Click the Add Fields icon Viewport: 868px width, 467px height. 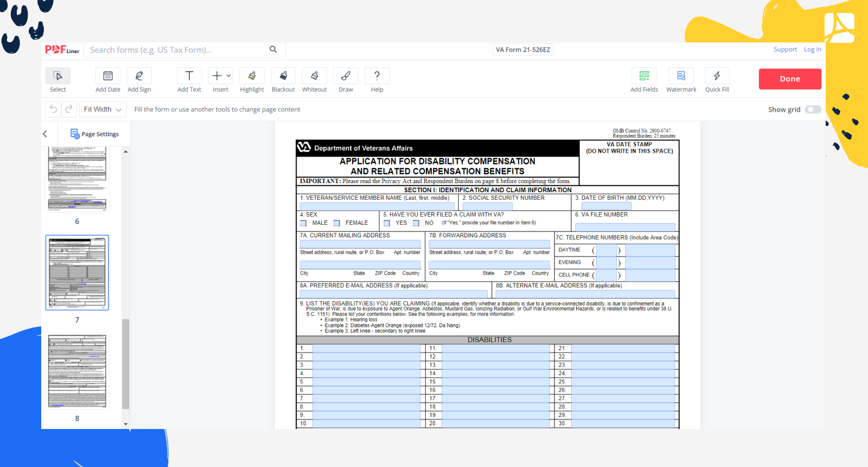pyautogui.click(x=644, y=76)
